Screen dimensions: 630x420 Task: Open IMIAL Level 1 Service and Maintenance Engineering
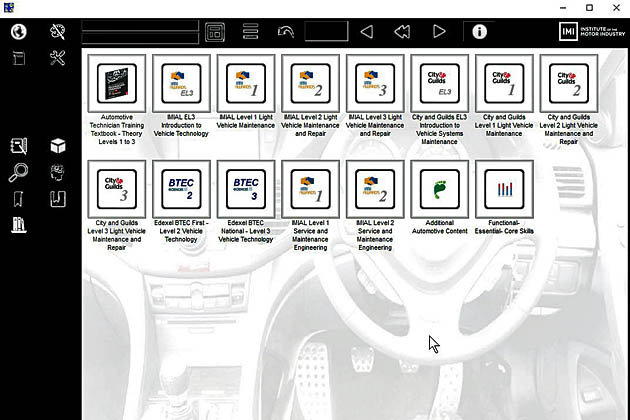click(311, 189)
